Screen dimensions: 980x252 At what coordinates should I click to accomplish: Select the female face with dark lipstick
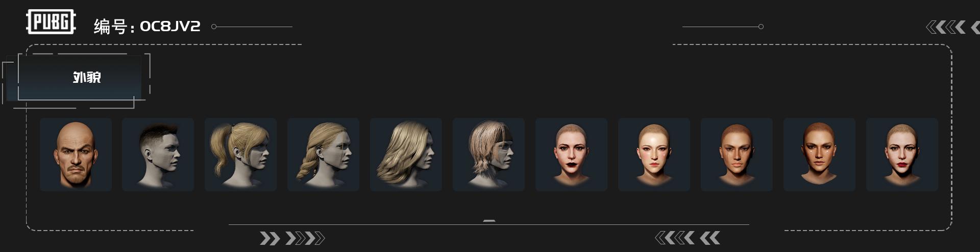point(572,155)
